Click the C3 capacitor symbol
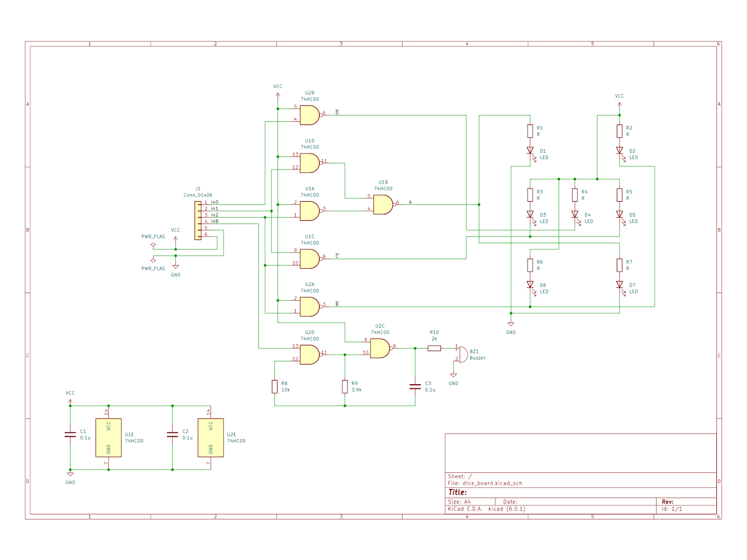Image resolution: width=747 pixels, height=560 pixels. 415,386
